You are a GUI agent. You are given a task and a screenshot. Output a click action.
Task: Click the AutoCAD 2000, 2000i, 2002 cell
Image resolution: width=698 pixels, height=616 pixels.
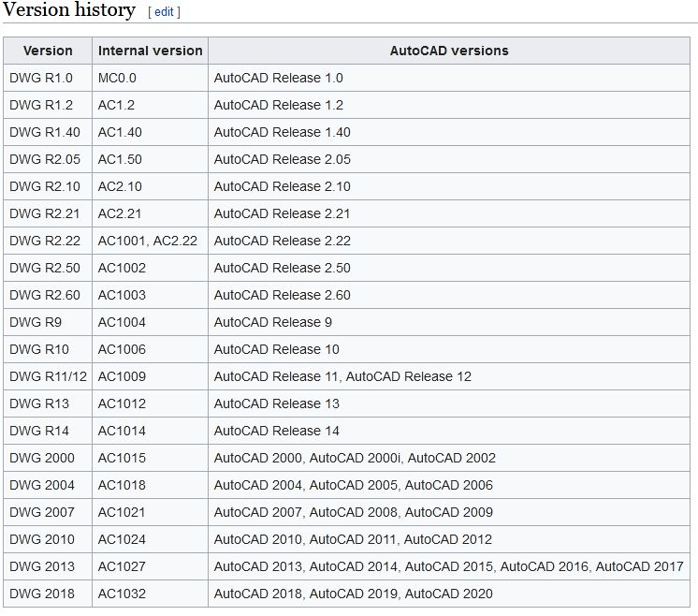(449, 459)
